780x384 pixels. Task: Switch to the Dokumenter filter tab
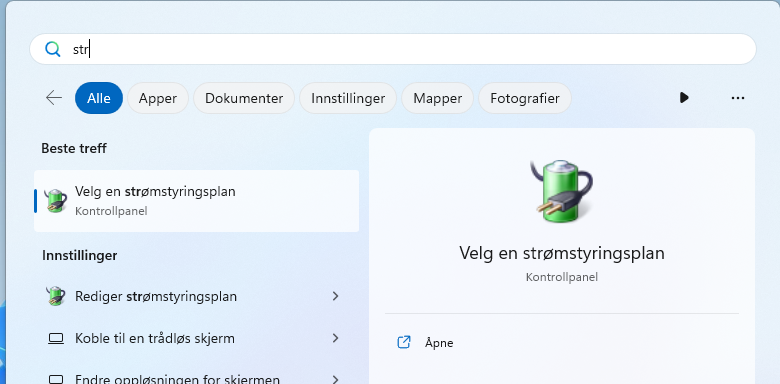[244, 98]
